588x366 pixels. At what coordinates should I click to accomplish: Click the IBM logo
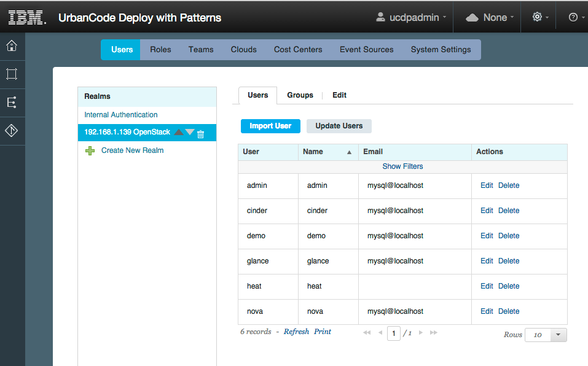point(27,18)
